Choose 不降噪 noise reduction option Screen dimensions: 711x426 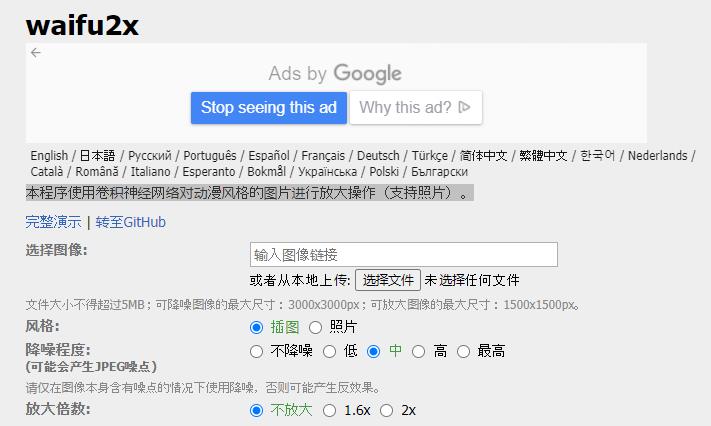(256, 351)
